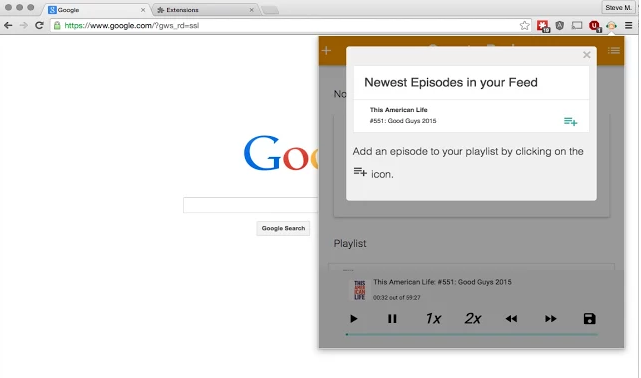The width and height of the screenshot is (641, 378).
Task: Click the save floppy disk icon
Action: [x=589, y=319]
